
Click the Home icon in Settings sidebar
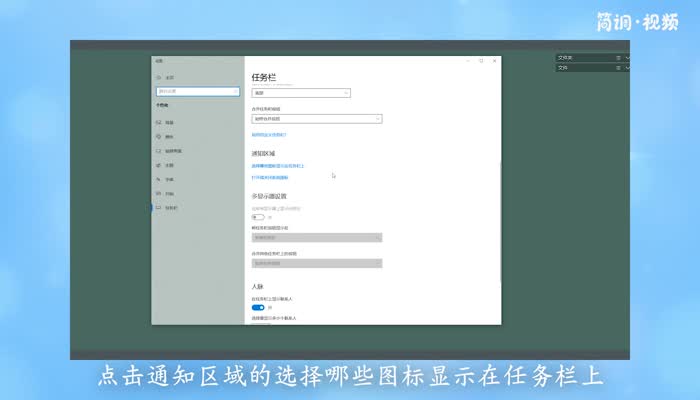(158, 77)
